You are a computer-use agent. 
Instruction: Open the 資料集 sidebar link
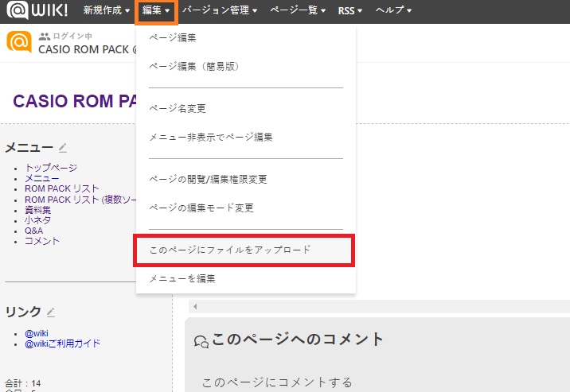(x=37, y=210)
